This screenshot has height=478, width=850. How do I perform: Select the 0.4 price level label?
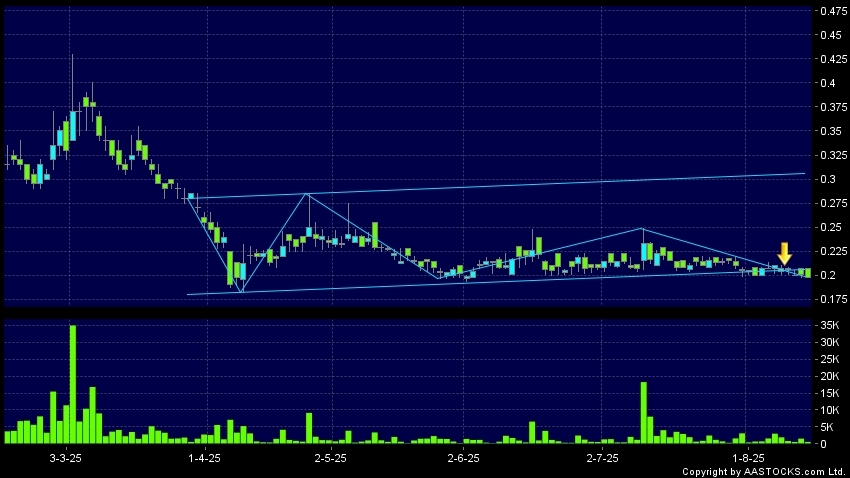point(828,83)
